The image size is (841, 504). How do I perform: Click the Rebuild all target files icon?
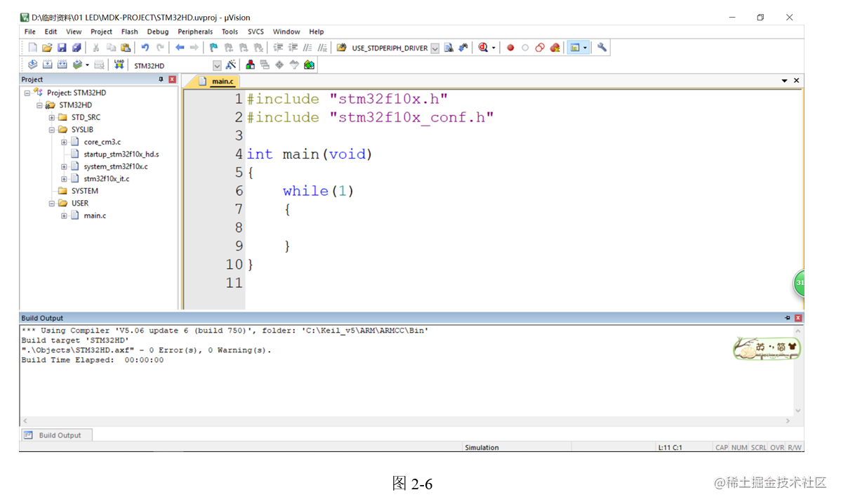[62, 65]
